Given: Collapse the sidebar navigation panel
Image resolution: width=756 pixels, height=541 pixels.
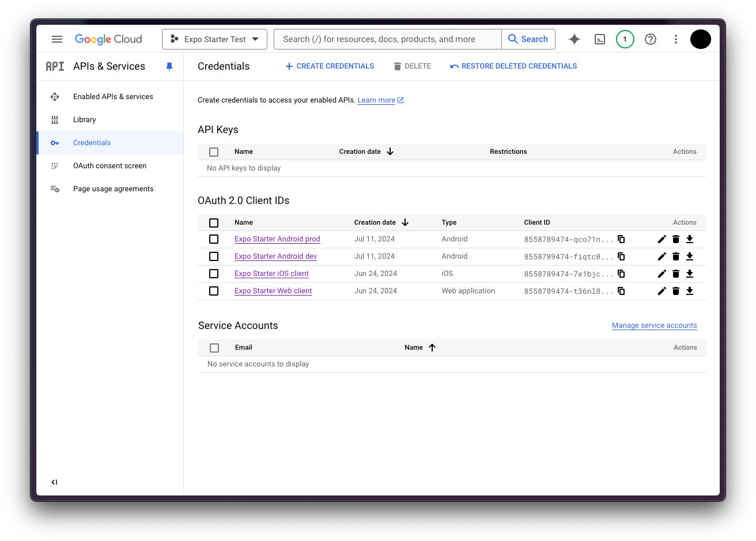Looking at the screenshot, I should [54, 482].
